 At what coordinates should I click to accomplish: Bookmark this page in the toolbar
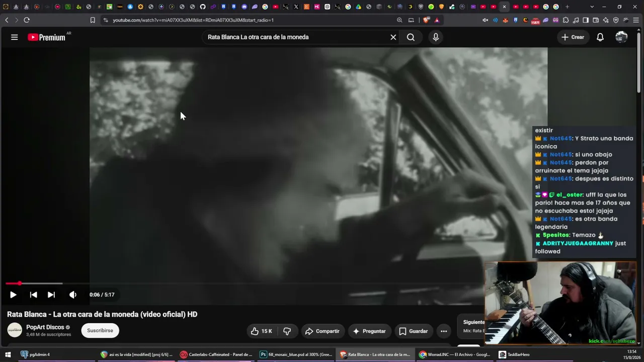(x=93, y=20)
